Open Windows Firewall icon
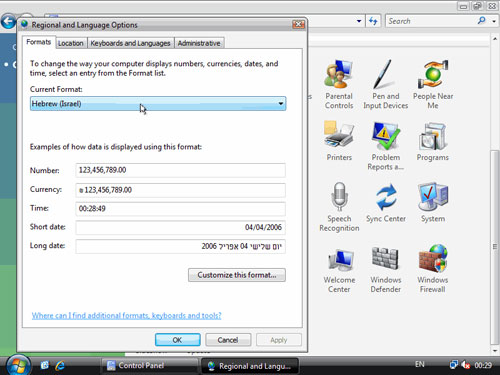The image size is (500, 375). point(433,269)
